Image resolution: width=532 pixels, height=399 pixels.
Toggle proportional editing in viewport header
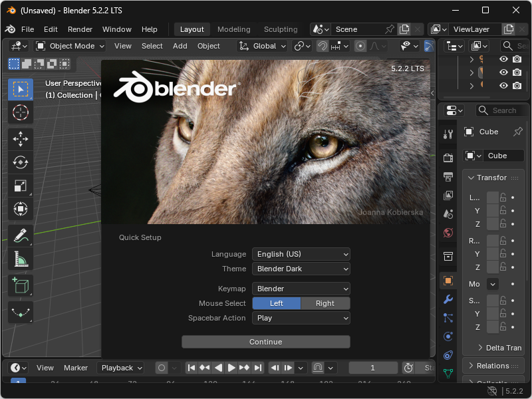360,46
